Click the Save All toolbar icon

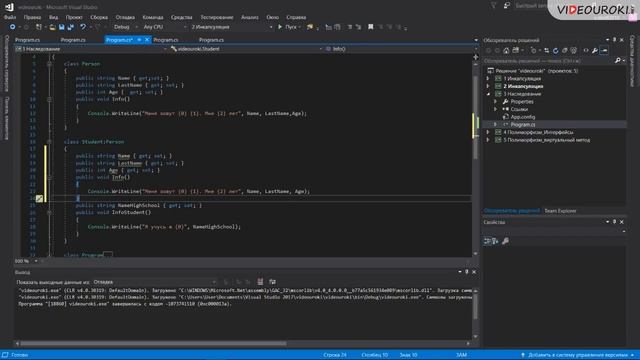[x=71, y=27]
